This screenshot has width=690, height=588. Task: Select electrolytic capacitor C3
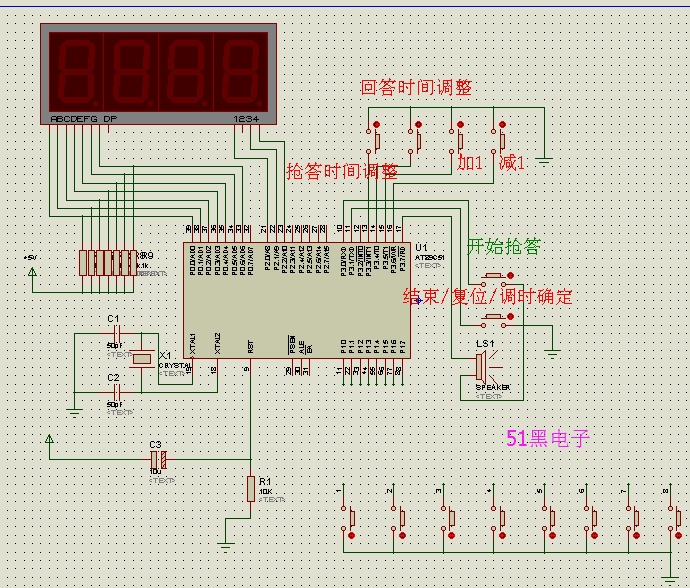(158, 459)
